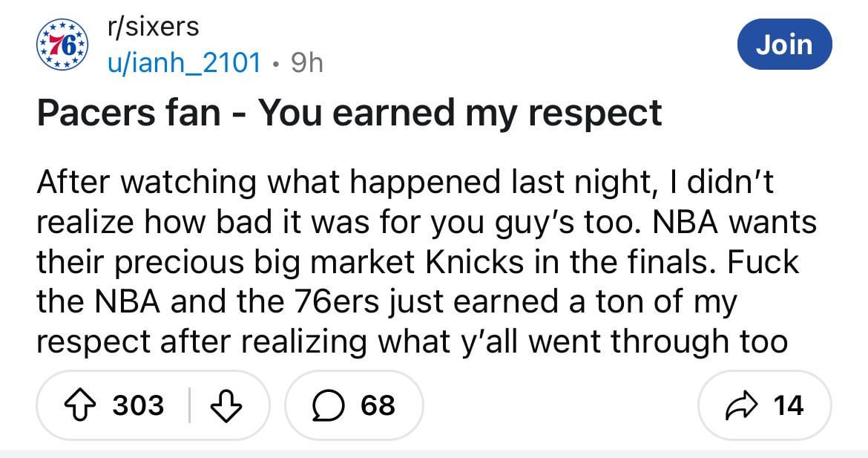
Task: Click the comment bubble icon
Action: click(327, 405)
